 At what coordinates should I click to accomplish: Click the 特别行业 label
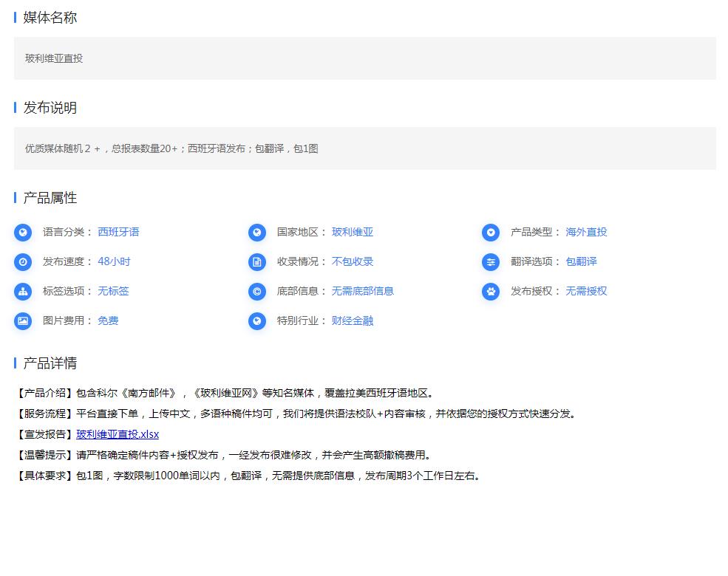click(x=302, y=320)
